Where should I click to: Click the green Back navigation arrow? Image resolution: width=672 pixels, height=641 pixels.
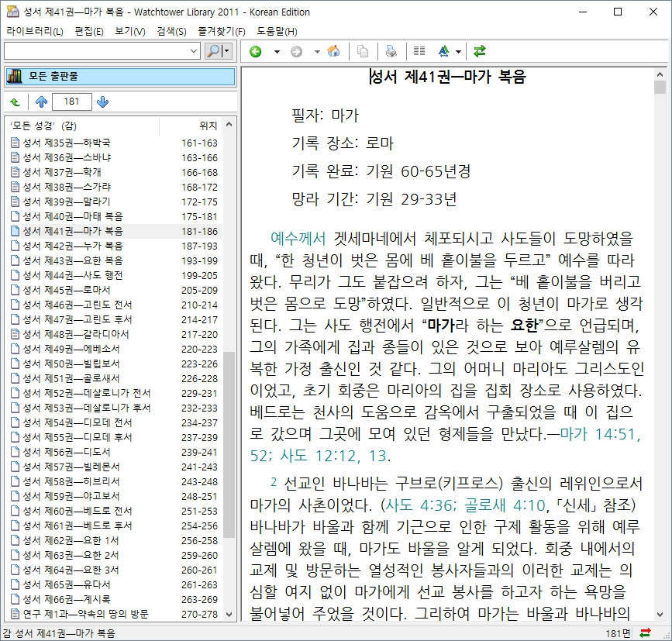point(256,51)
